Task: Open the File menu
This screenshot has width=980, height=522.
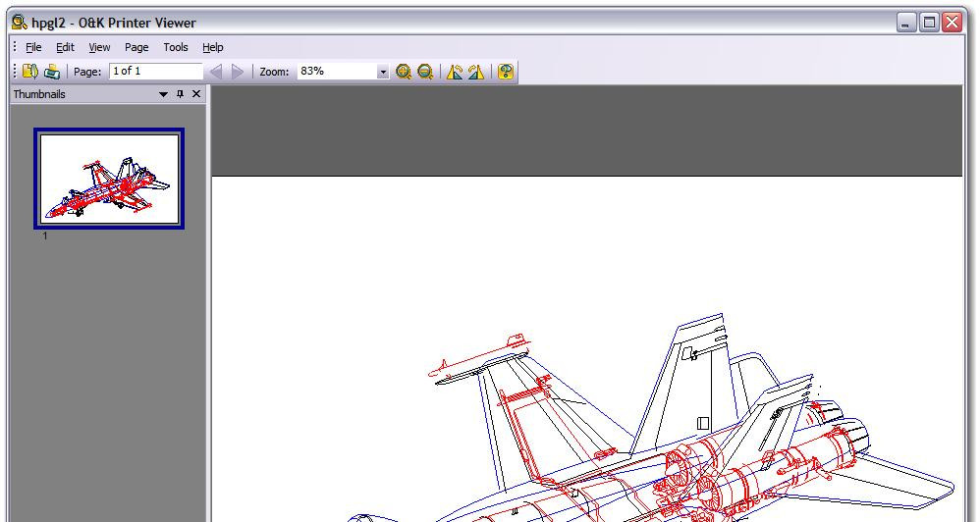Action: (33, 47)
